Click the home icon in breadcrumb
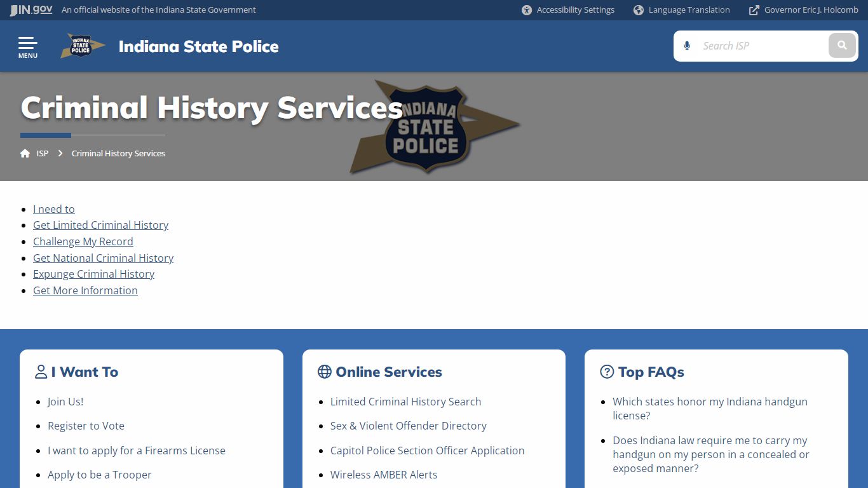 (25, 153)
